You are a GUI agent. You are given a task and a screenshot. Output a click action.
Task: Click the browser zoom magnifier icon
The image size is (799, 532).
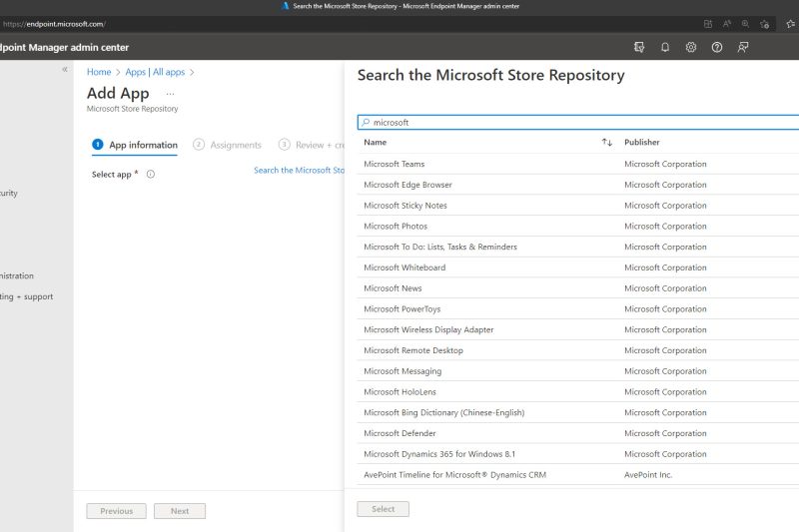(x=745, y=24)
